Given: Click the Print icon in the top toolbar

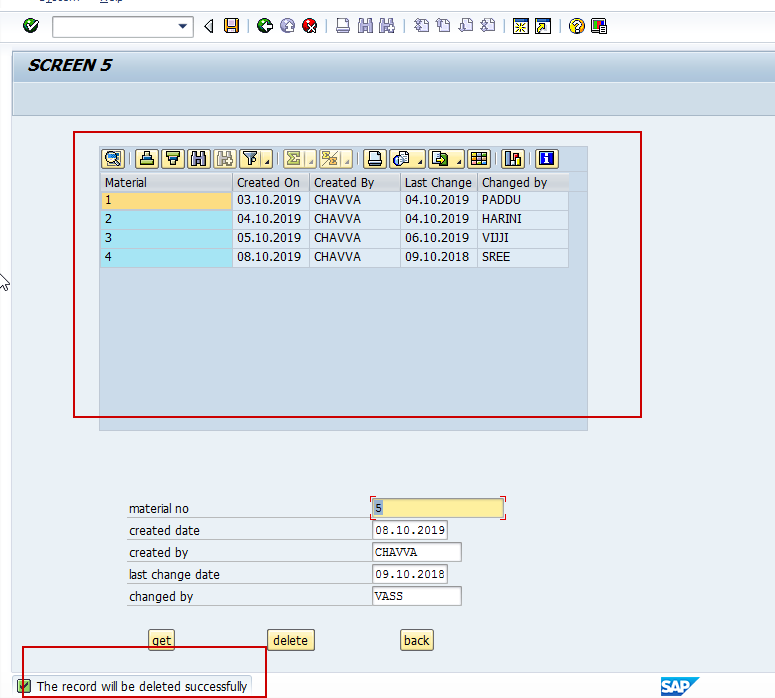Looking at the screenshot, I should (343, 26).
